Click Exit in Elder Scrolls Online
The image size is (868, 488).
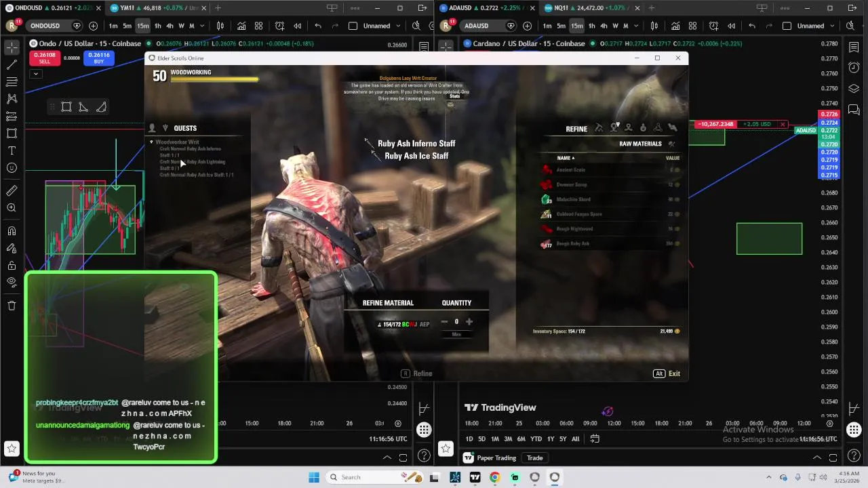click(x=667, y=373)
